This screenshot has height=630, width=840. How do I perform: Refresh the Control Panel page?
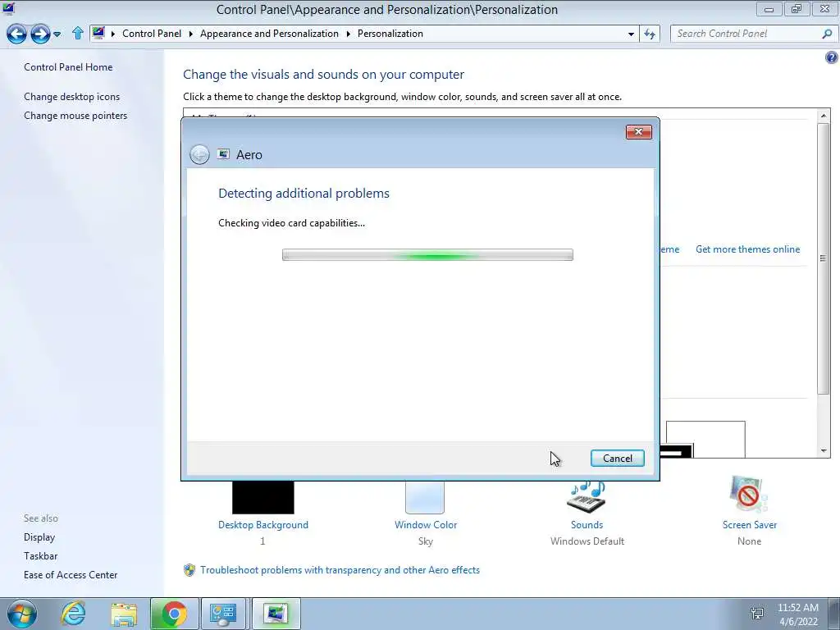click(650, 34)
